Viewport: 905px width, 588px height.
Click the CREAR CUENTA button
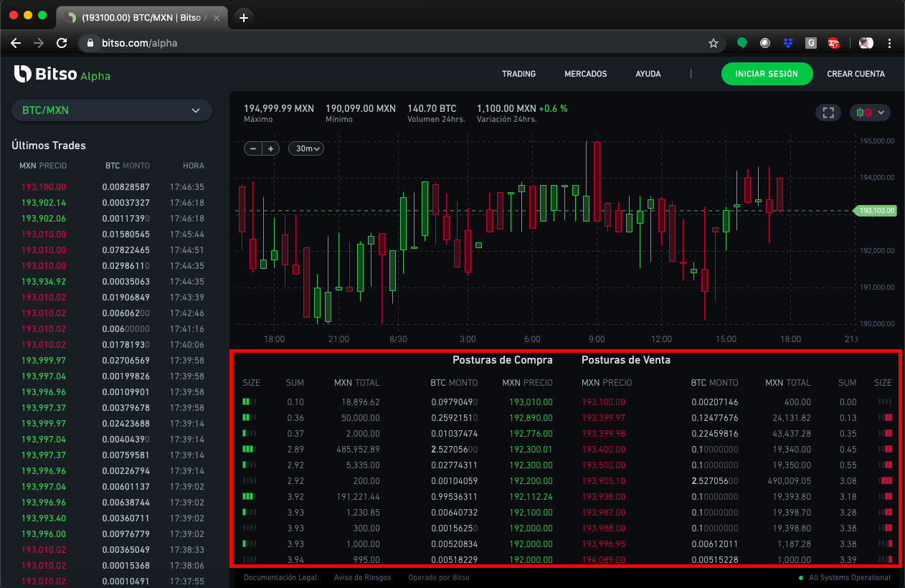coord(856,74)
